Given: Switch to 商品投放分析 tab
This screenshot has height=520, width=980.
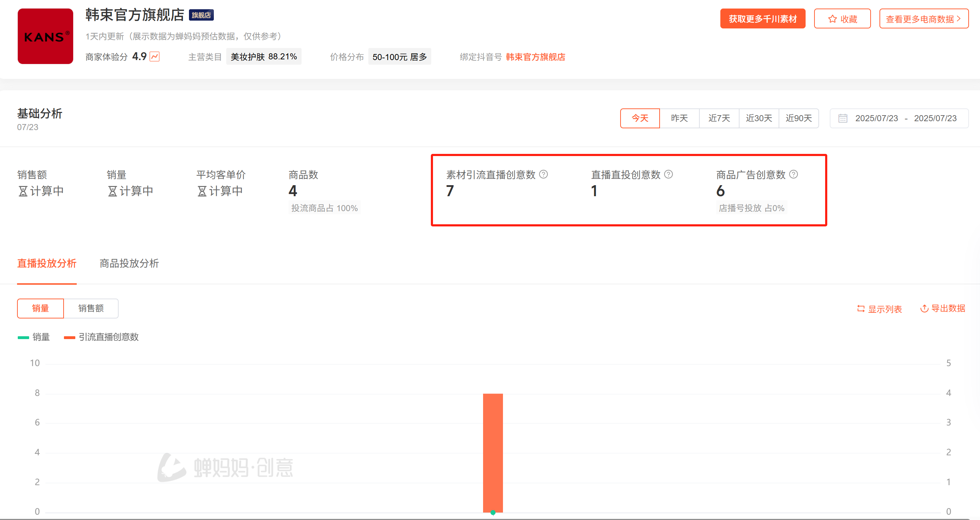Looking at the screenshot, I should [129, 263].
